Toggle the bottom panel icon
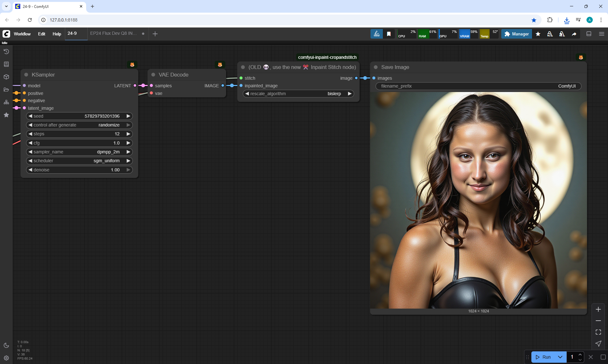The height and width of the screenshot is (364, 608). (589, 34)
